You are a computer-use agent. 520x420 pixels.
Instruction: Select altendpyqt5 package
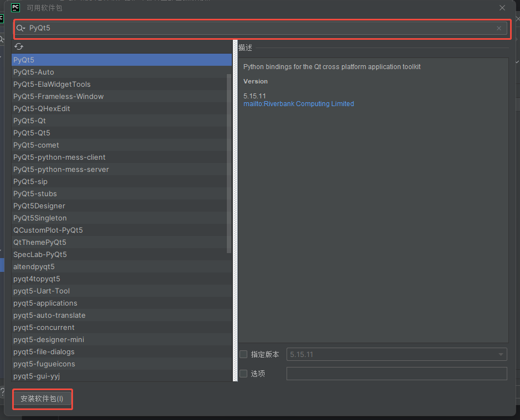[x=122, y=266]
